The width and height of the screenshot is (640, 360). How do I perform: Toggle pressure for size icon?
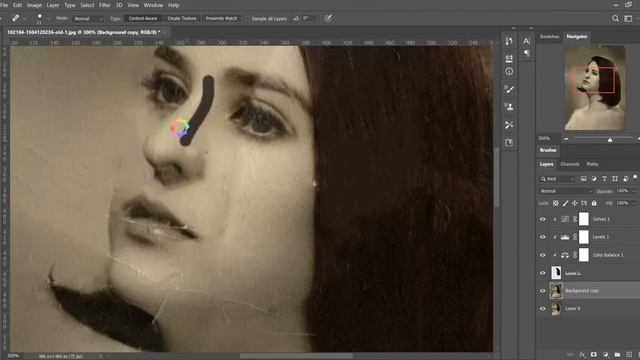pos(328,18)
